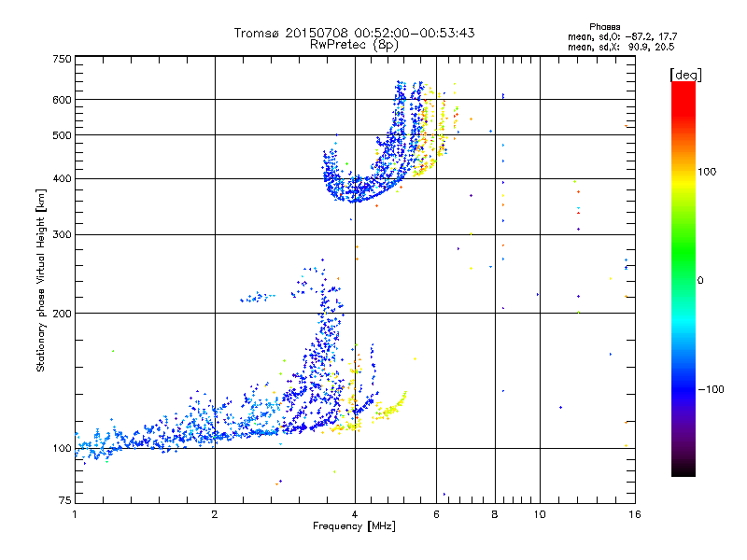Click the short blue trace at 2.5 MHz, 210 km

[x=258, y=298]
